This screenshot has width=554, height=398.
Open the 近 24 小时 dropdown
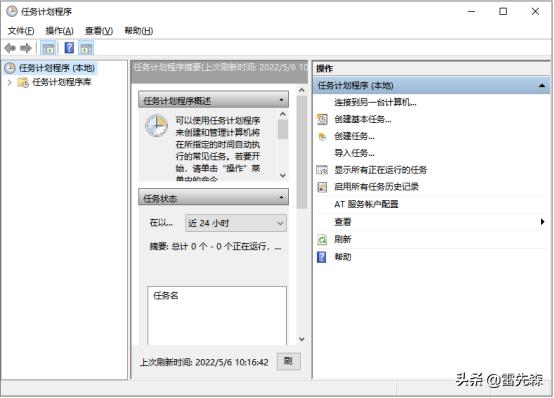[x=236, y=223]
